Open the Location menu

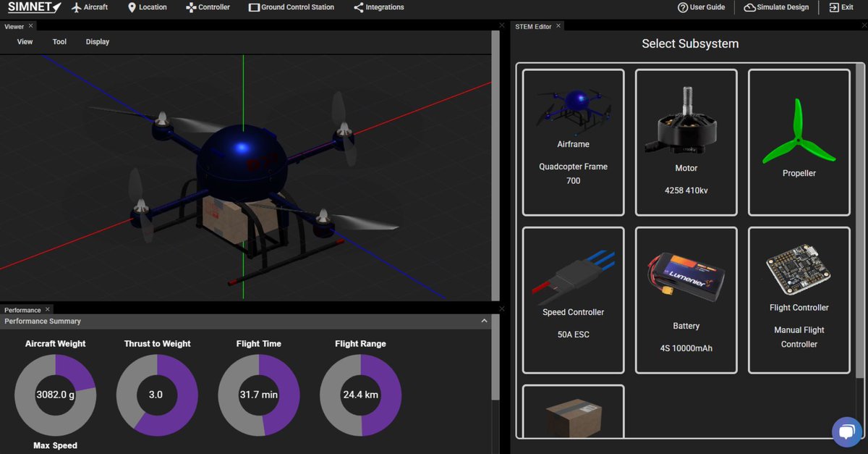coord(147,7)
